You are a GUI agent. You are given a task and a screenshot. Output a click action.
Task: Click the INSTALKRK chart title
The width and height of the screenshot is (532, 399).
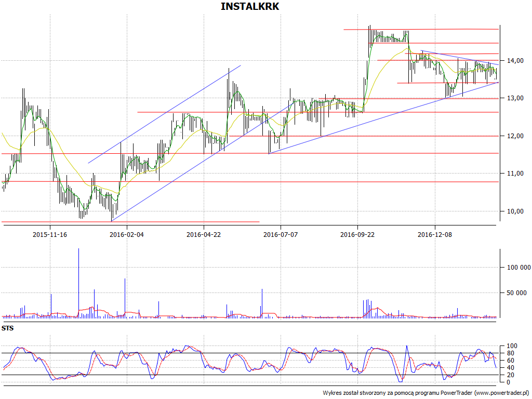[250, 6]
